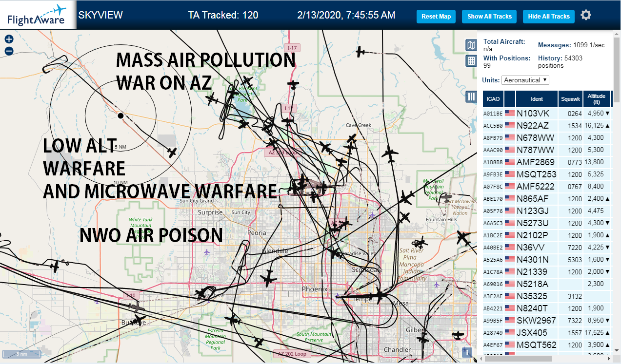This screenshot has width=621, height=364.
Task: Select aircraft AMF2869 row
Action: pyautogui.click(x=547, y=162)
